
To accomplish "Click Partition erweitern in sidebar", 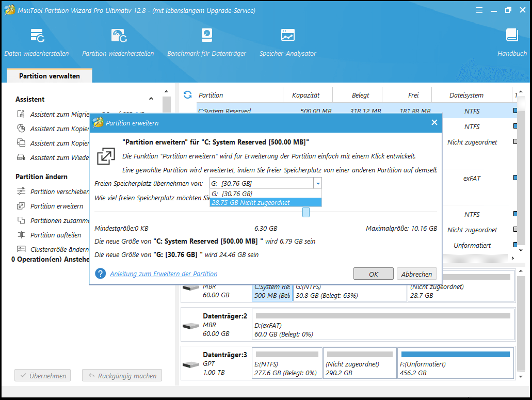I will tap(57, 206).
